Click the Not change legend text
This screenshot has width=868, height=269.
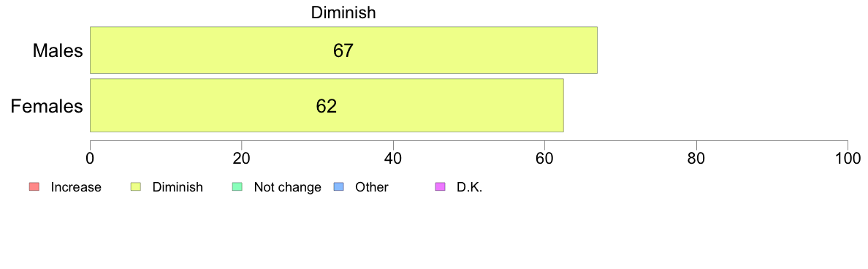(287, 187)
